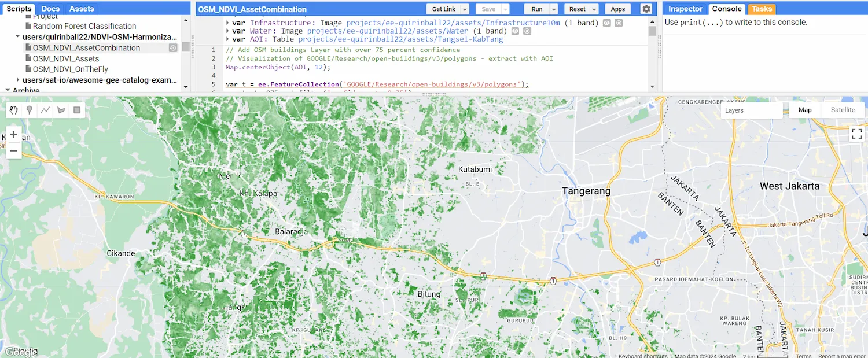Open the Run button dropdown arrow
868x358 pixels.
554,9
